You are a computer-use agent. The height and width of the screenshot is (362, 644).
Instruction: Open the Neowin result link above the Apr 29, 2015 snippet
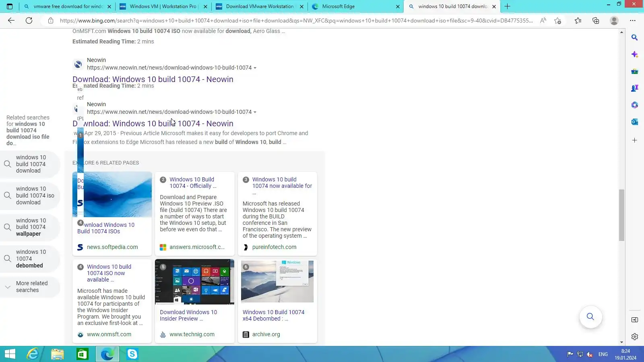(153, 123)
